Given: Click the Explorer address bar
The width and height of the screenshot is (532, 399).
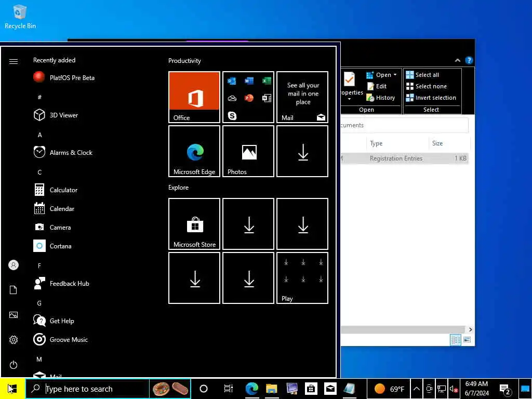Looking at the screenshot, I should (x=404, y=125).
